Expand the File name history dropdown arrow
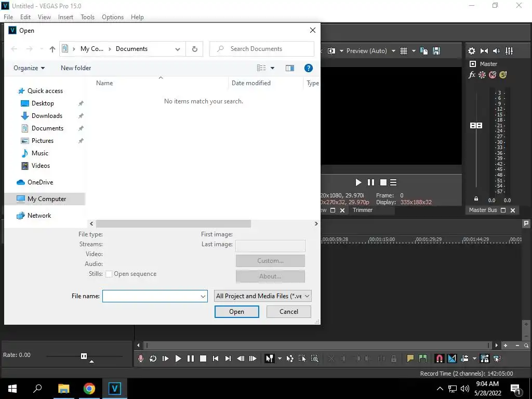Viewport: 532px width, 399px height. (x=203, y=296)
